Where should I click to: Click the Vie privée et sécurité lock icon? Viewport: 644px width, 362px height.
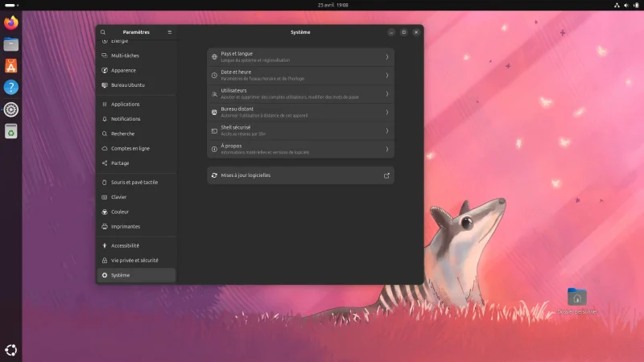(x=105, y=260)
